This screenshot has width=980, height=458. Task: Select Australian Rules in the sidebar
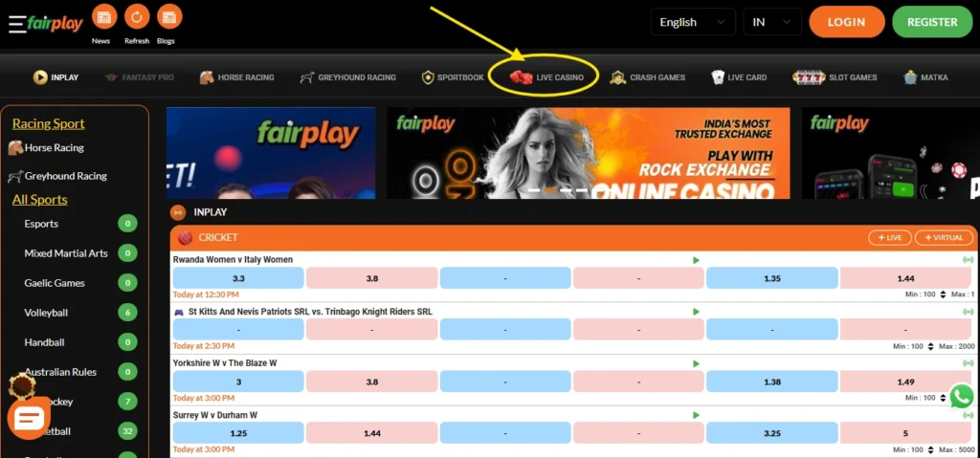point(60,372)
